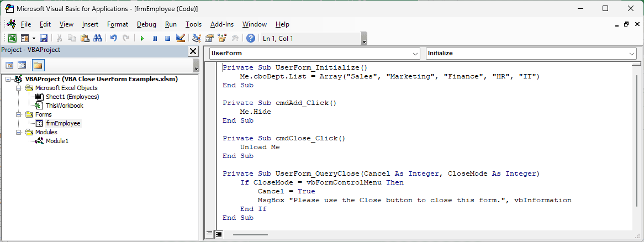Open the Insert menu
This screenshot has height=242, width=644.
(x=91, y=24)
